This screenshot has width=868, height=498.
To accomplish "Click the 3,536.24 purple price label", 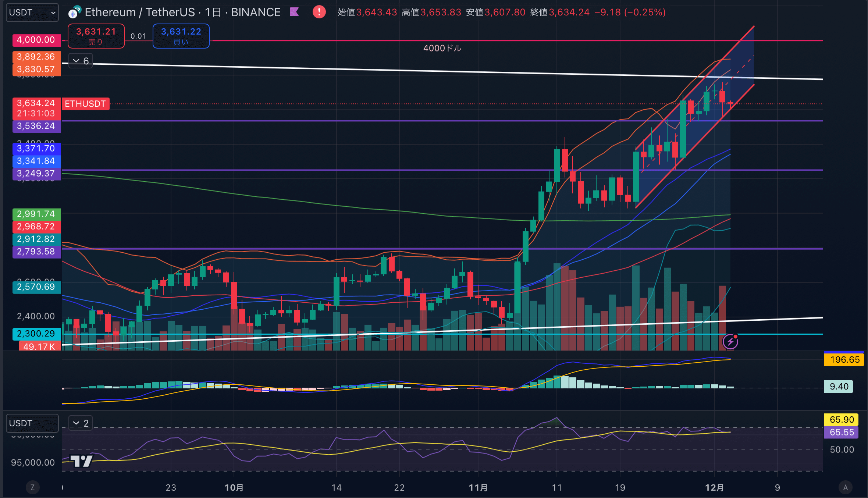I will pyautogui.click(x=37, y=126).
